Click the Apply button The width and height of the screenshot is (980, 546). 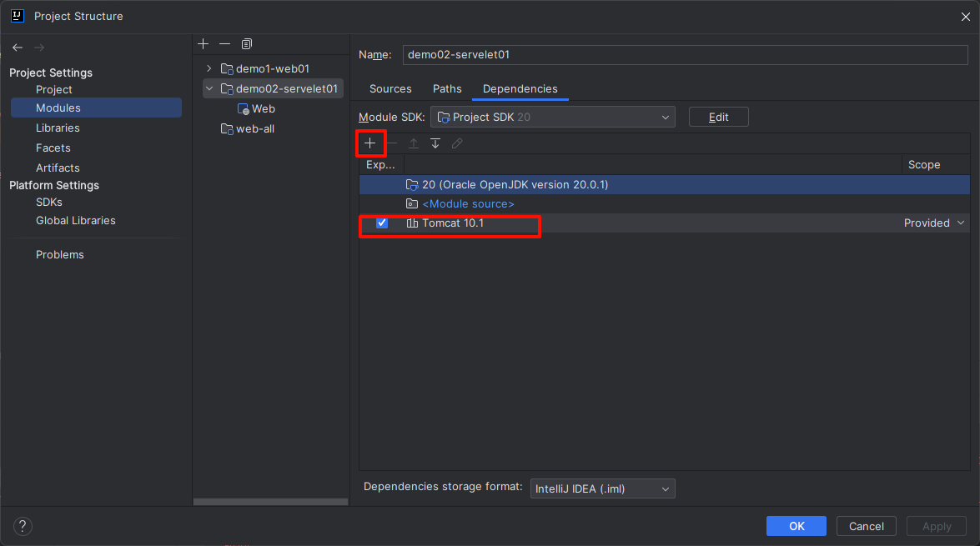point(937,526)
